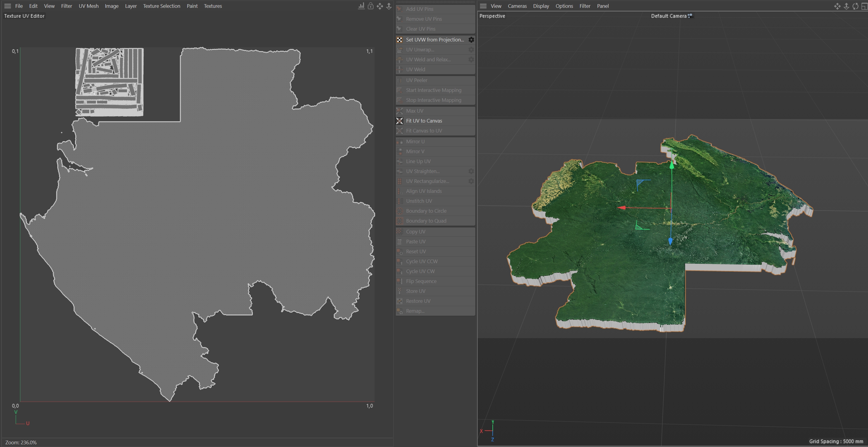Screen dimensions: 868x447
Task: Click the perspective viewport move-camera icon
Action: 837,6
